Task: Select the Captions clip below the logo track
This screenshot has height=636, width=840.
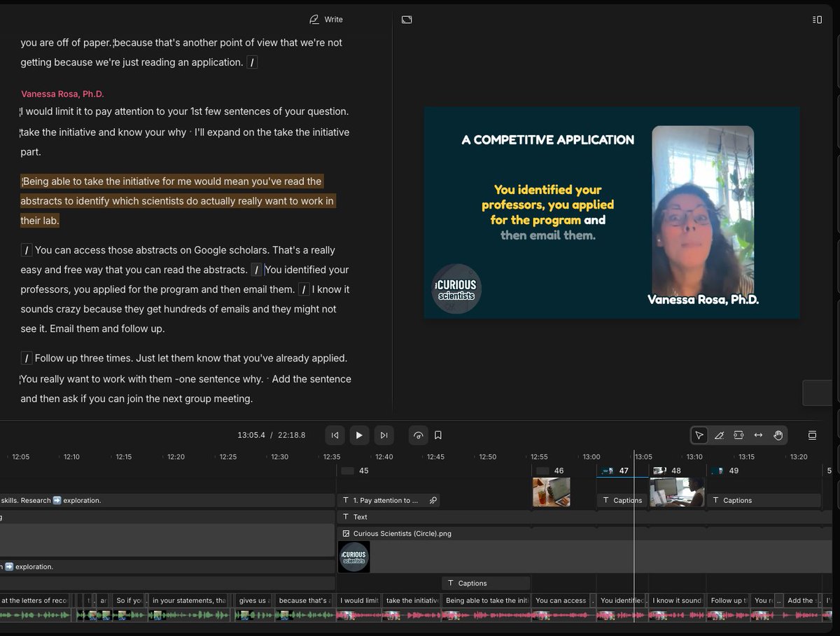Action: tap(486, 583)
